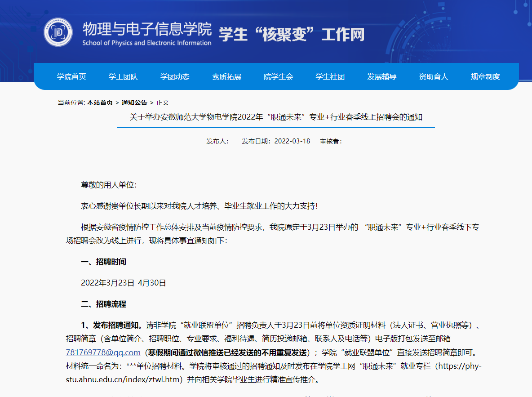
Task: Open the 院学生会 navigation item
Action: click(278, 77)
